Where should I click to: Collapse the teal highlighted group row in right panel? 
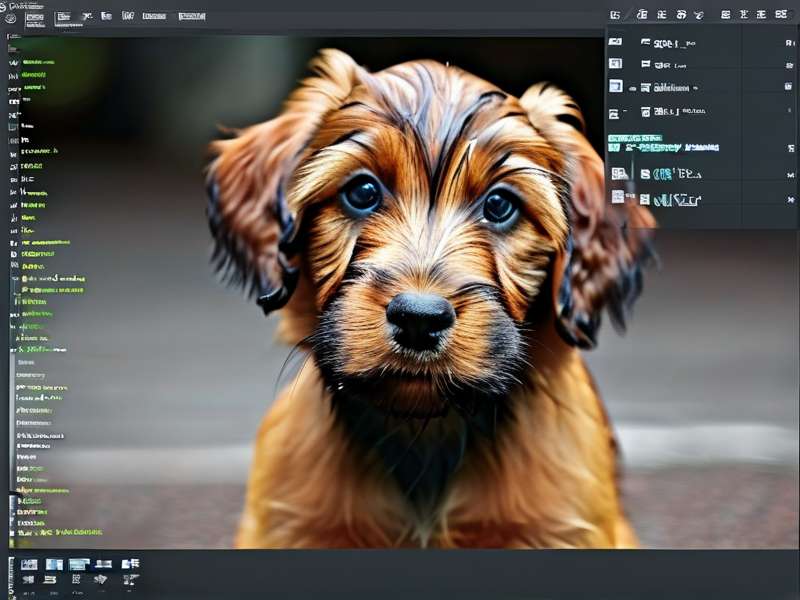(x=634, y=138)
